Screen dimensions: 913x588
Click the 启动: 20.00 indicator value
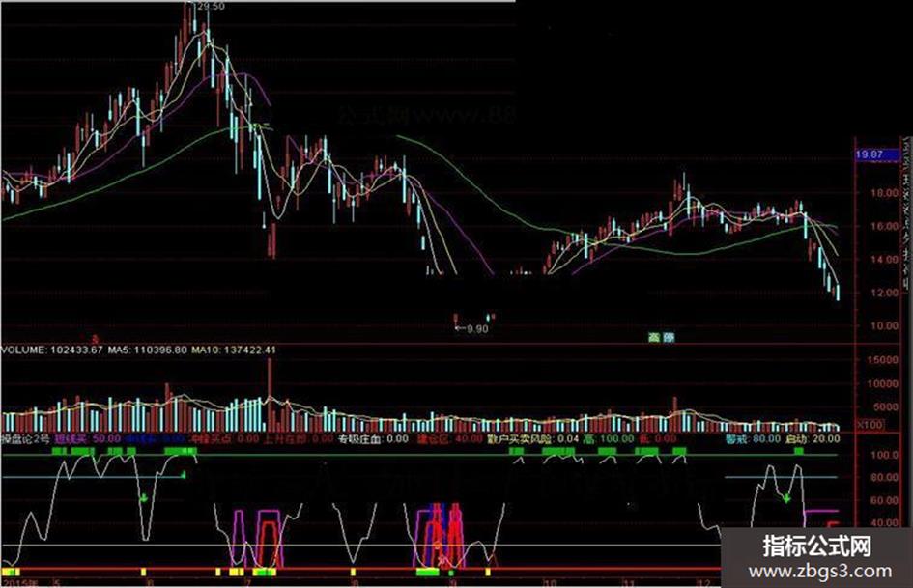(813, 438)
